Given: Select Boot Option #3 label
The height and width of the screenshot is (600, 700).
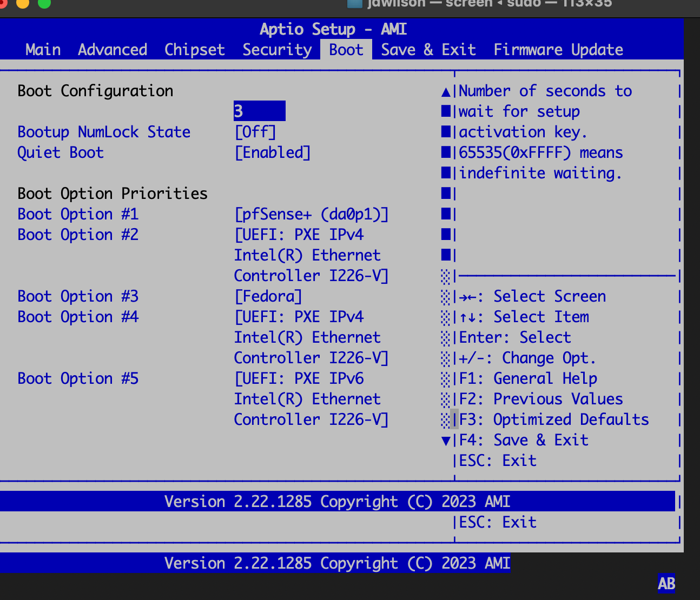Looking at the screenshot, I should pyautogui.click(x=78, y=296).
